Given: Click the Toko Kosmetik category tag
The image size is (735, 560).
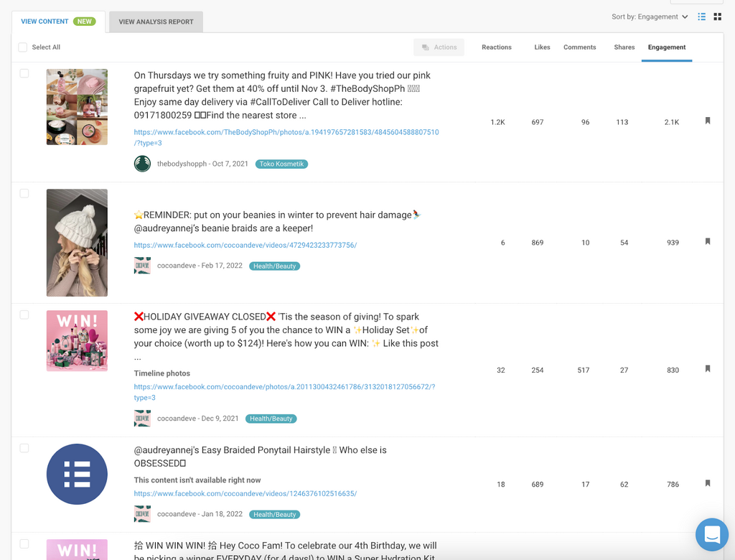Looking at the screenshot, I should (x=281, y=164).
